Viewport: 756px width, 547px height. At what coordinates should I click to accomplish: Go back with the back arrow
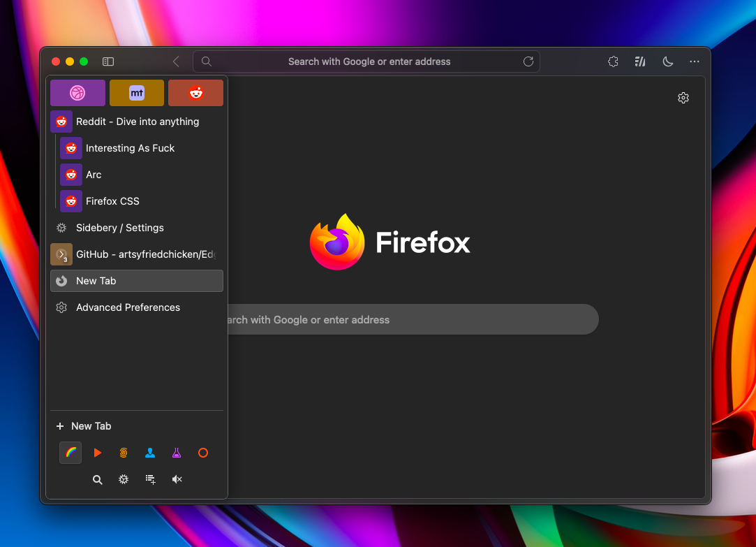point(176,61)
